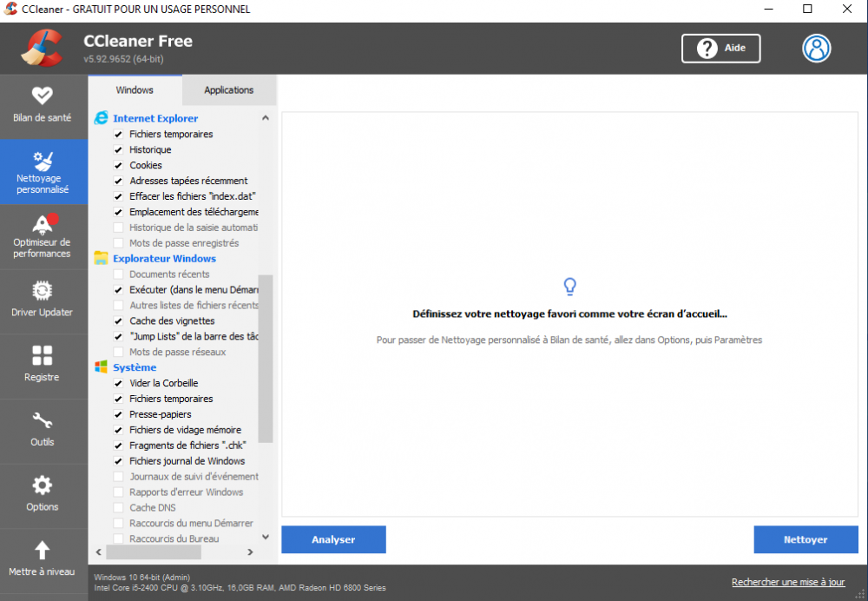Open the Aide help button
The height and width of the screenshot is (601, 868).
coord(720,48)
